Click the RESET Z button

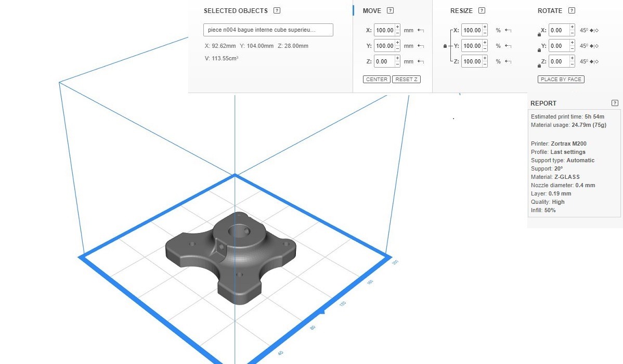406,80
